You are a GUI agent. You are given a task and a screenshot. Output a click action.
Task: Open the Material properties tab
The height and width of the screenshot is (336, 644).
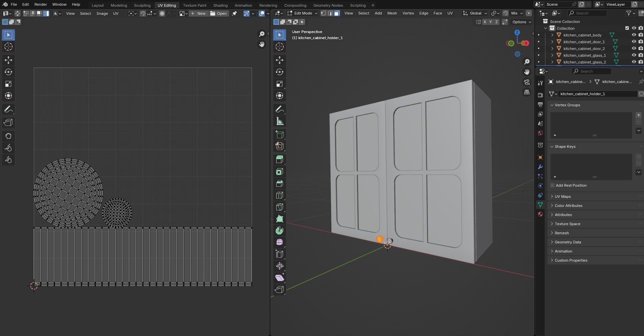tap(540, 214)
